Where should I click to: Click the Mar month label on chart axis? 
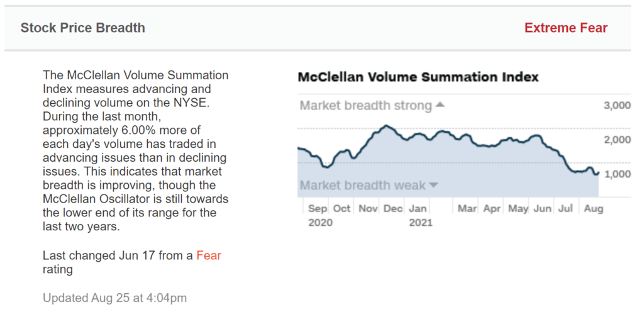(x=467, y=208)
